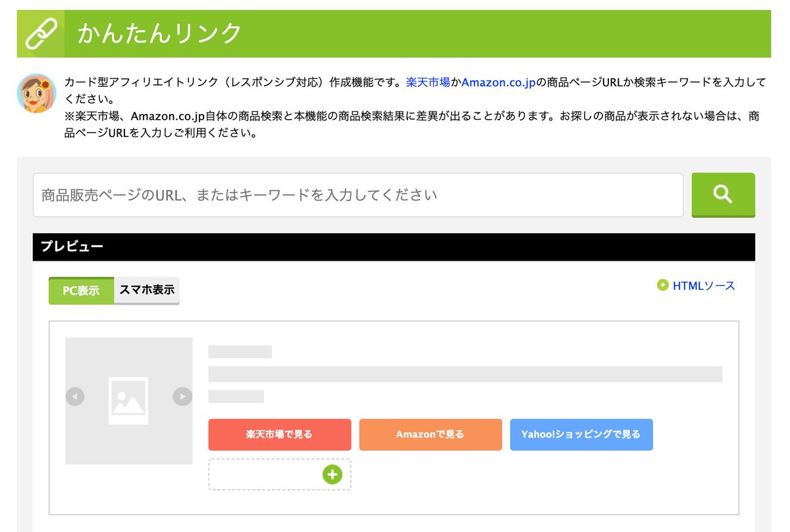Image resolution: width=790 pixels, height=532 pixels.
Task: Open the HTMLソース link
Action: click(x=704, y=285)
